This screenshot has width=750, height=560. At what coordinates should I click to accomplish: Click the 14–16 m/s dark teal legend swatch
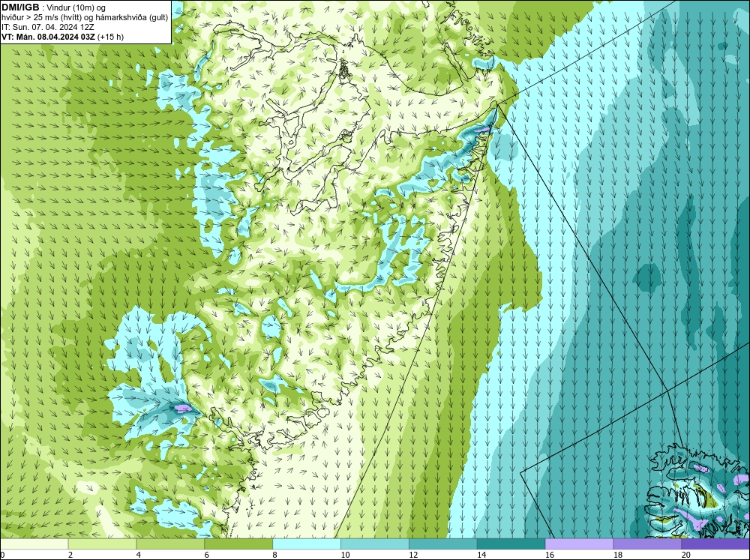point(511,544)
